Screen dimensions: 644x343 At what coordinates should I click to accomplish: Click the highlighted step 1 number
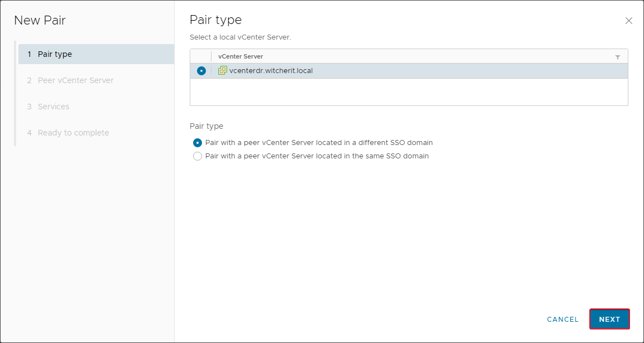pos(28,54)
